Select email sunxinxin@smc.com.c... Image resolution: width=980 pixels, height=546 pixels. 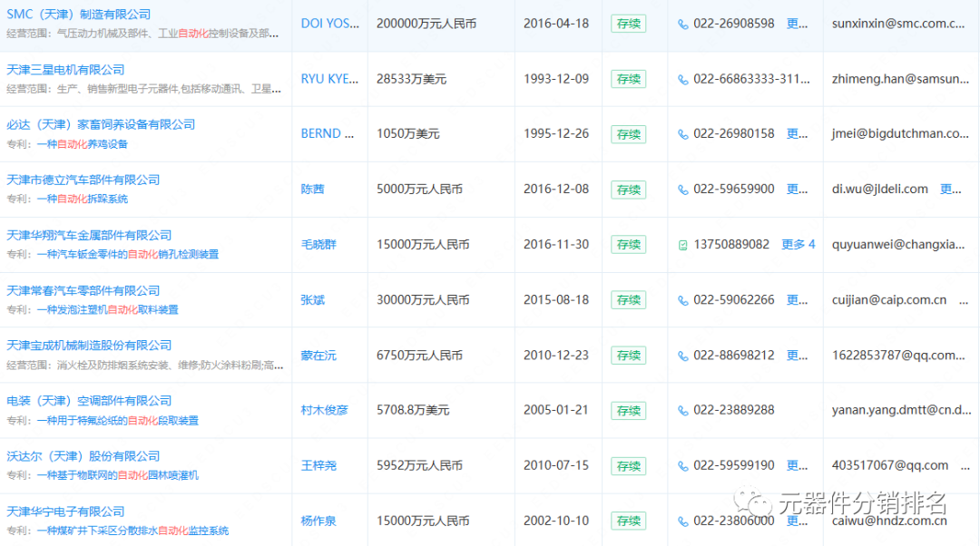[x=898, y=24]
